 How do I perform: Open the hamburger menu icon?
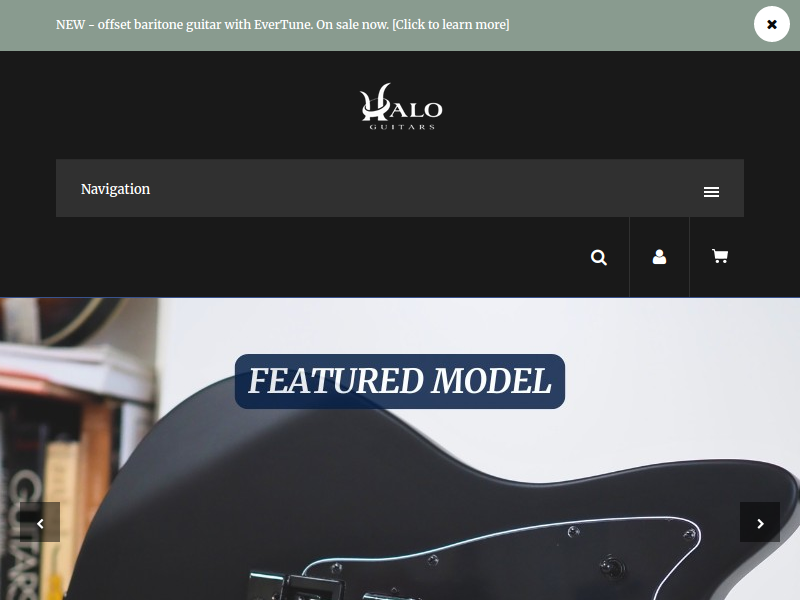point(711,192)
